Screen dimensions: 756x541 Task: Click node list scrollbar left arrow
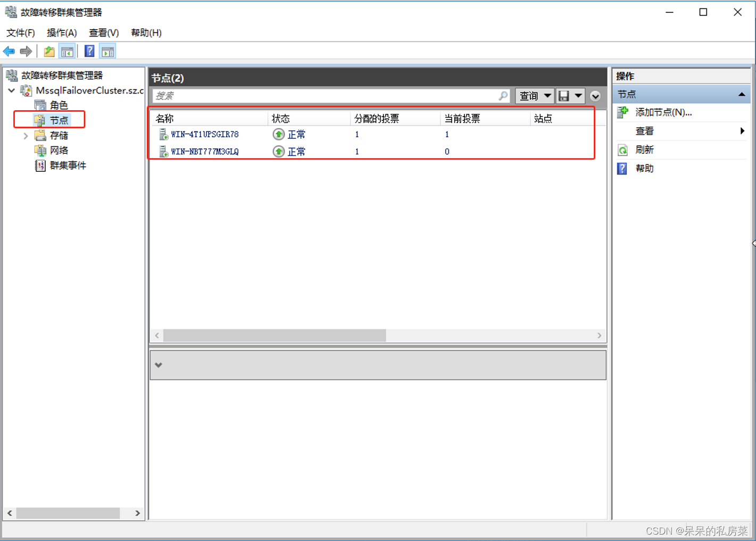pyautogui.click(x=157, y=336)
